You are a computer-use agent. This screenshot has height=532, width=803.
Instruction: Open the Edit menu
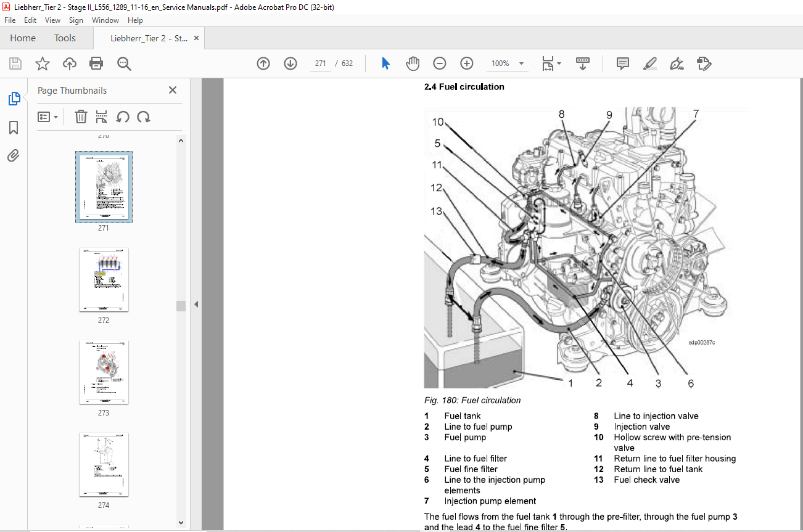tap(30, 20)
